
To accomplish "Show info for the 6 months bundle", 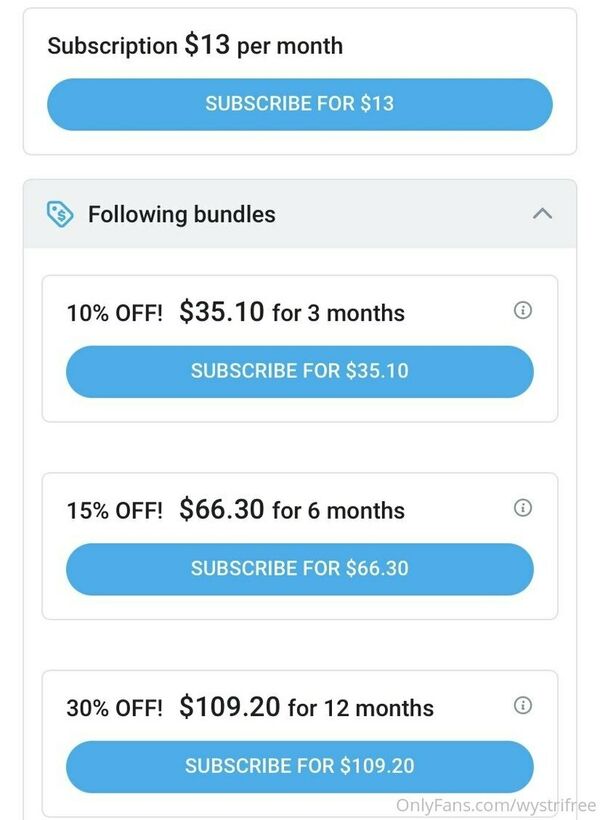I will pos(523,508).
